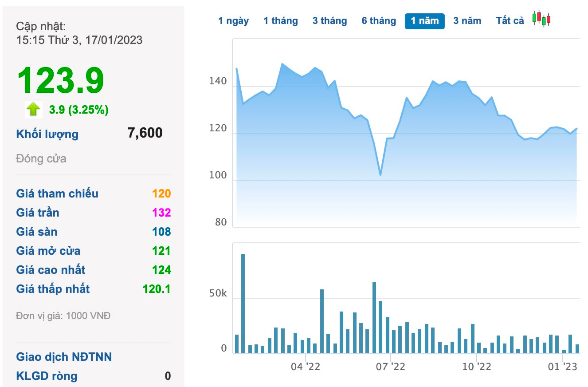Click the lowest price value 120.1
Image resolution: width=588 pixels, height=387 pixels.
(x=157, y=289)
